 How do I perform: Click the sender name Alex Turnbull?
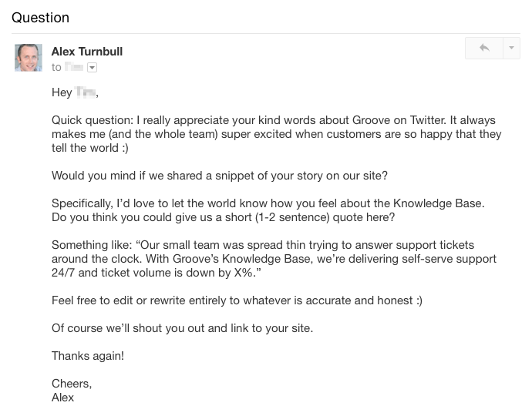[x=86, y=52]
